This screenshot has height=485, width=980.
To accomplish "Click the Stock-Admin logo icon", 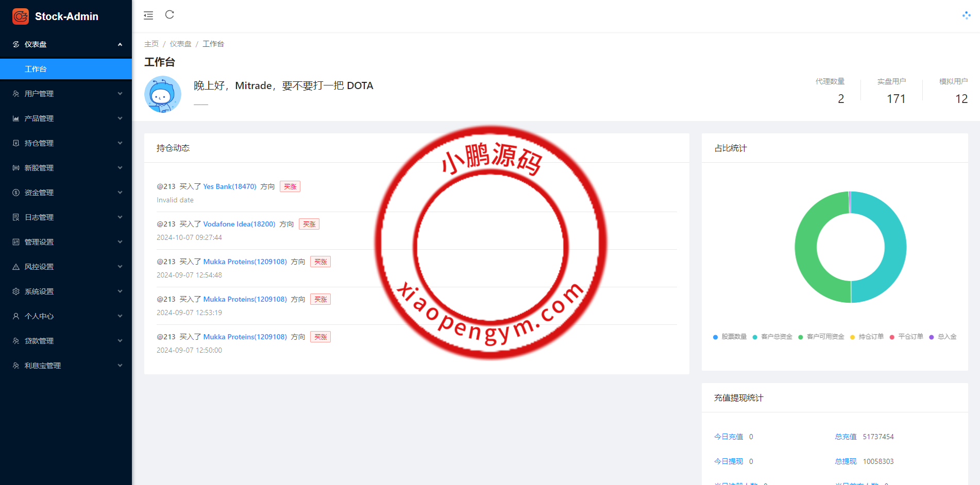I will [x=21, y=16].
